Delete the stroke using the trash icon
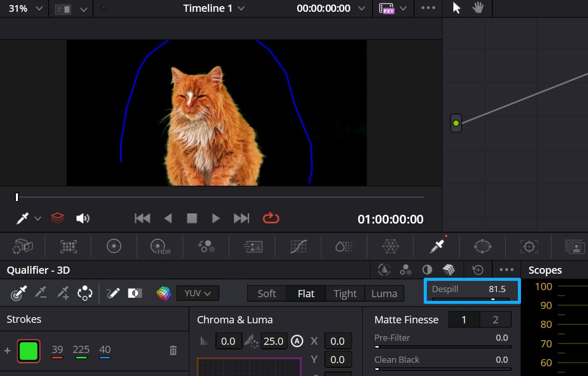 pos(173,350)
